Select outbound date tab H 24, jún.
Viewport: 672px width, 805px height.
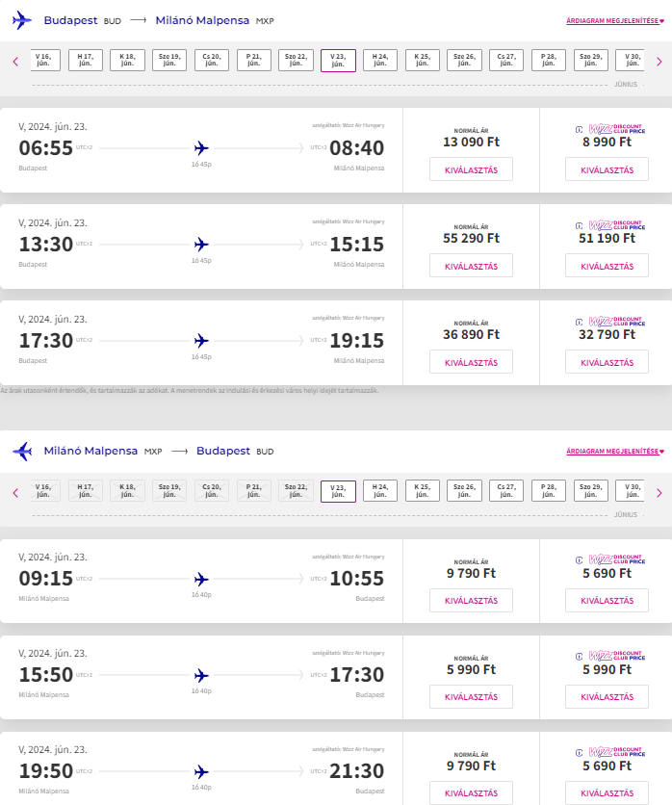click(380, 61)
